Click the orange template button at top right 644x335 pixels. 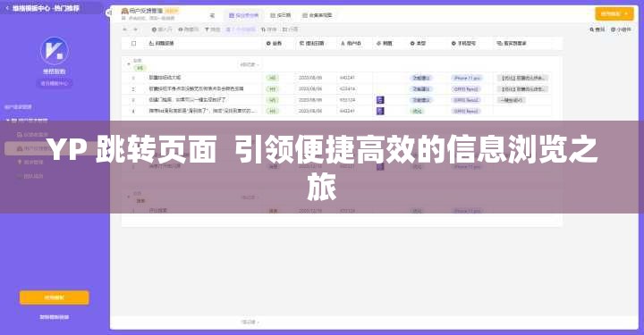coord(614,14)
